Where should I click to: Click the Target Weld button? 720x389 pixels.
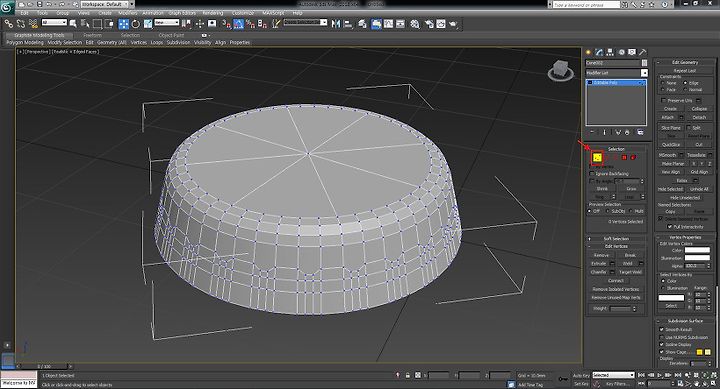(x=630, y=272)
